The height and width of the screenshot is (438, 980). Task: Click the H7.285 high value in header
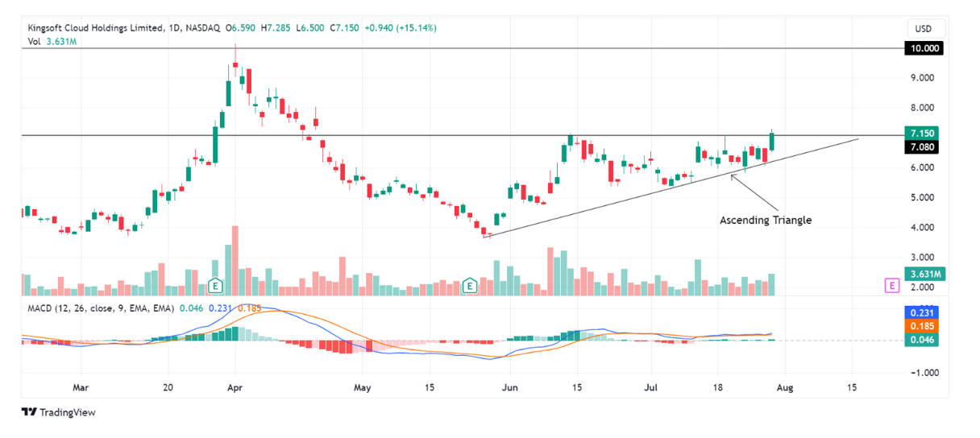point(276,27)
